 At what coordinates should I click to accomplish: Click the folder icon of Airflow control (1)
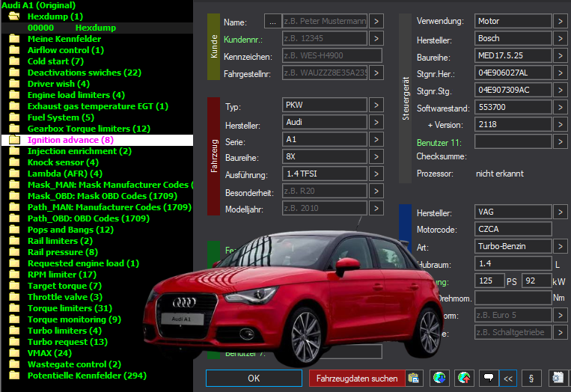(14, 50)
